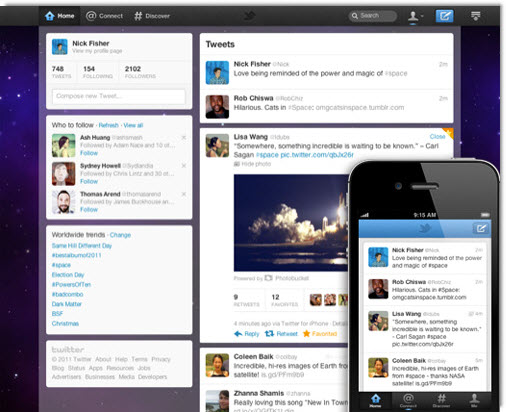The height and width of the screenshot is (412, 506).
Task: Tap Lisa Wang's tweet on the iPhone app
Action: [x=425, y=329]
